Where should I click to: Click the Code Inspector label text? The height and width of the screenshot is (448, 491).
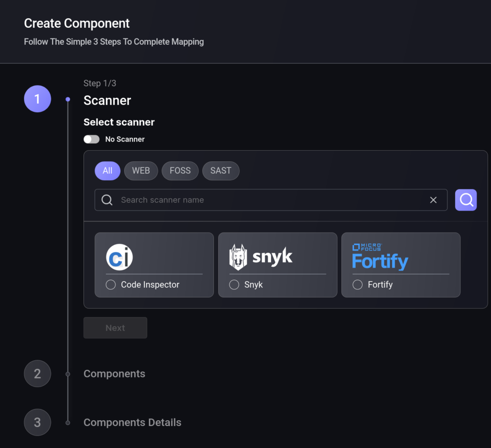150,284
